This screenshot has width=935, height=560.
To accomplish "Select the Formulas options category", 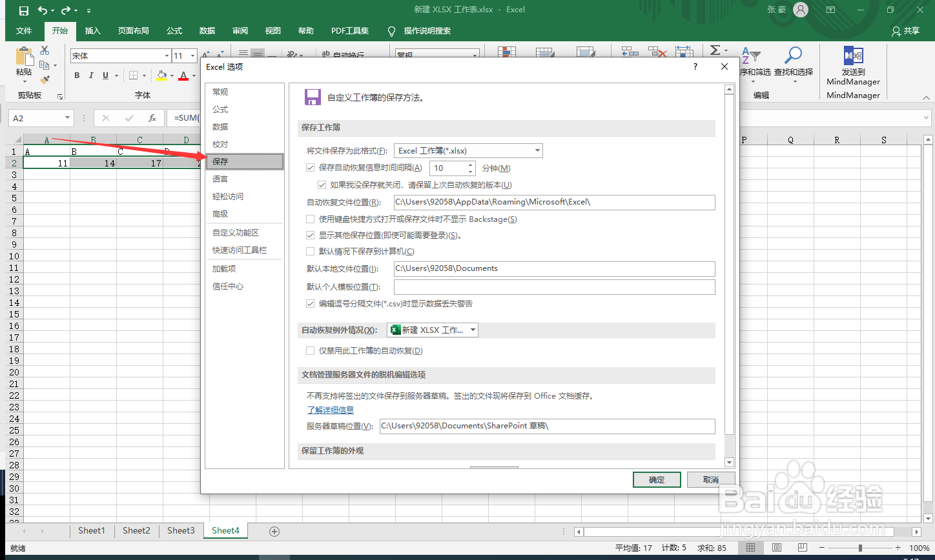I will tap(245, 109).
